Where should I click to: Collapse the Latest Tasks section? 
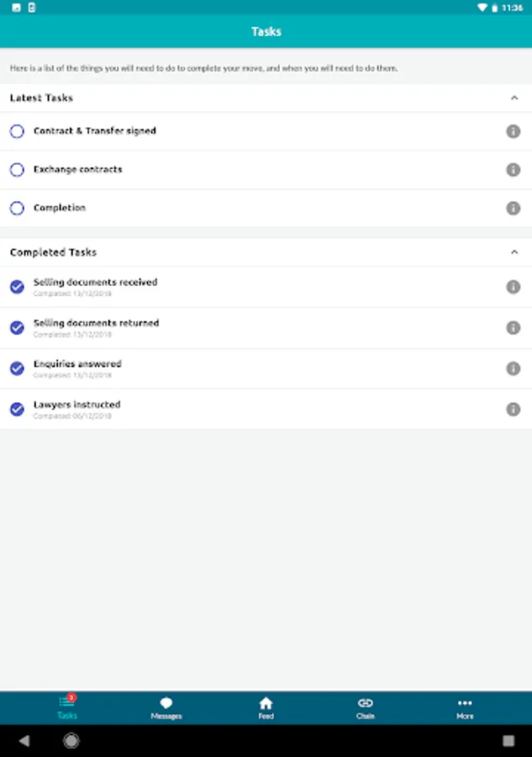(x=514, y=98)
